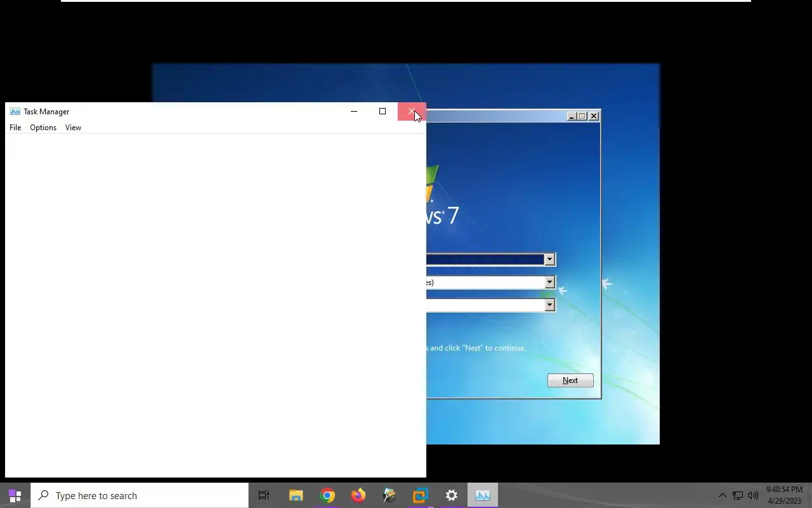Close the Windows 7 setup dialog
This screenshot has width=812, height=508.
click(x=594, y=116)
